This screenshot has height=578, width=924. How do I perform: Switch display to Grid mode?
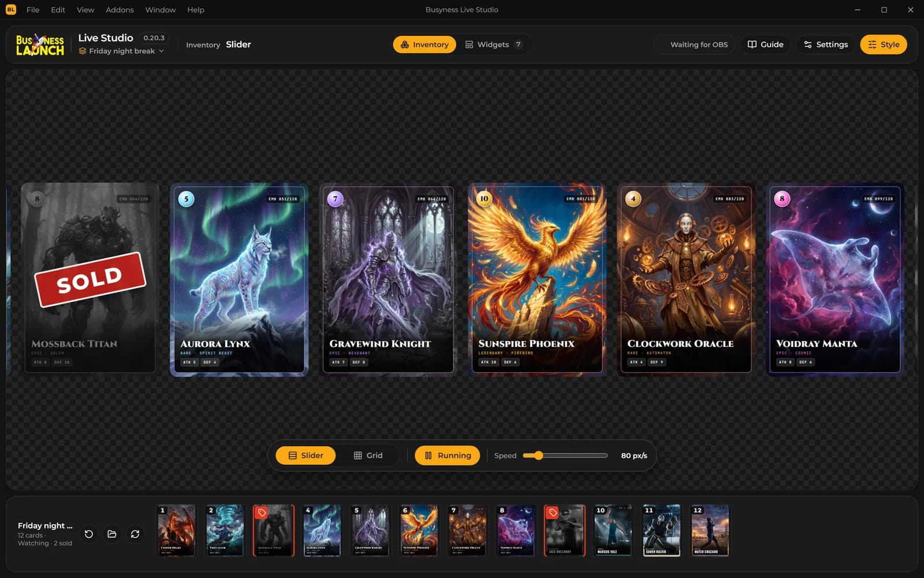pos(368,455)
